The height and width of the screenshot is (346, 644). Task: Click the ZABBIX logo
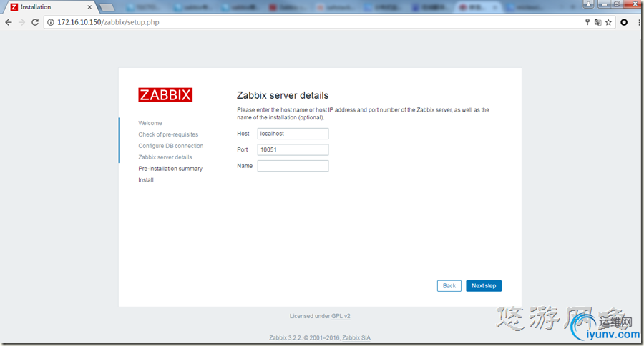click(165, 95)
